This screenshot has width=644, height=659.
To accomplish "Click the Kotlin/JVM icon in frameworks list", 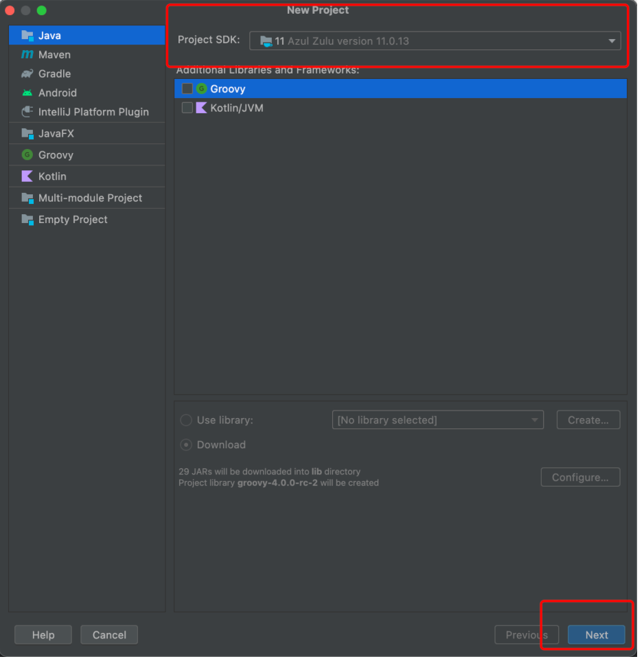I will coord(203,108).
